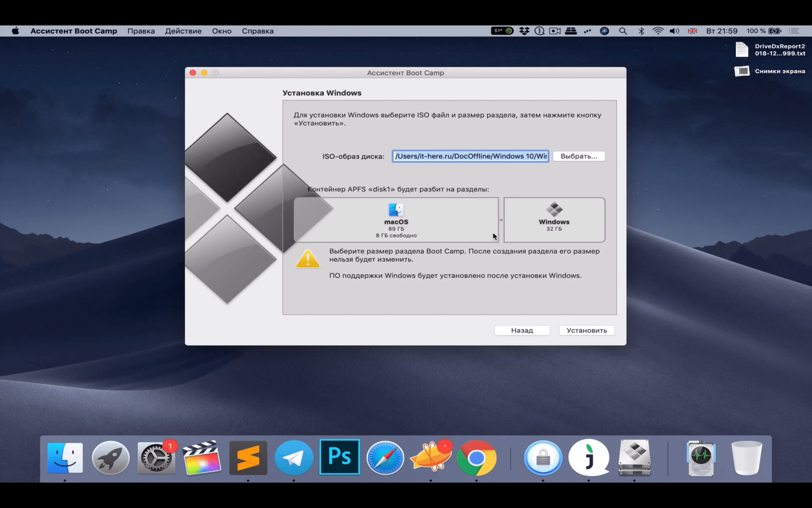Open the Правка menu

(141, 31)
